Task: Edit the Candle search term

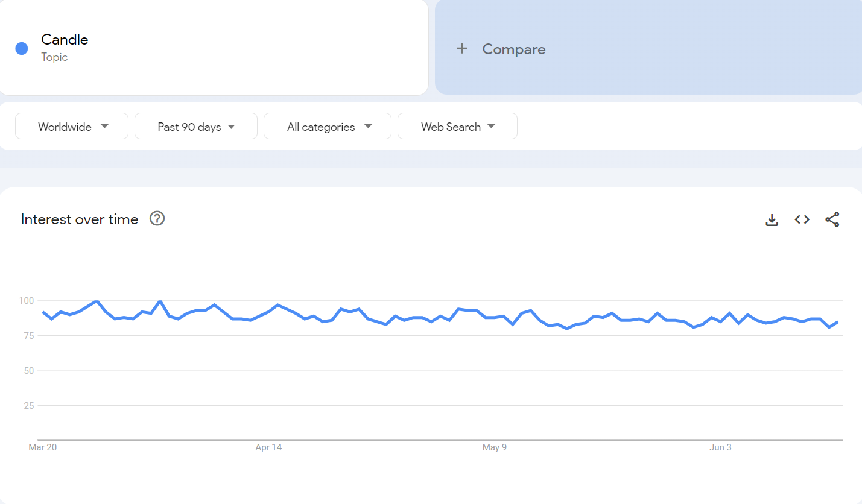Action: point(65,40)
